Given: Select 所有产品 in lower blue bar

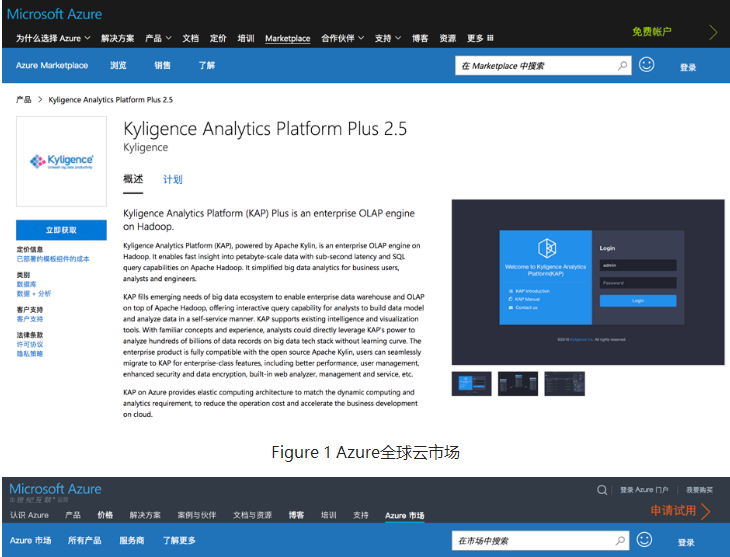Looking at the screenshot, I should tap(84, 540).
